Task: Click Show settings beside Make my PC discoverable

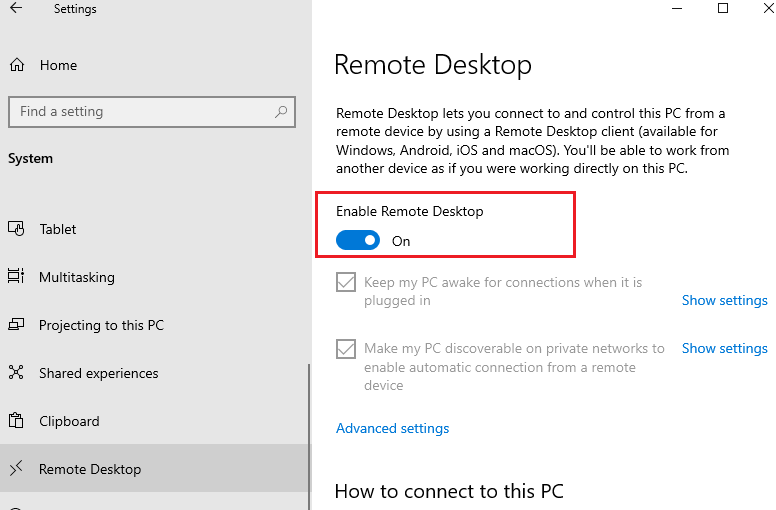Action: tap(725, 348)
